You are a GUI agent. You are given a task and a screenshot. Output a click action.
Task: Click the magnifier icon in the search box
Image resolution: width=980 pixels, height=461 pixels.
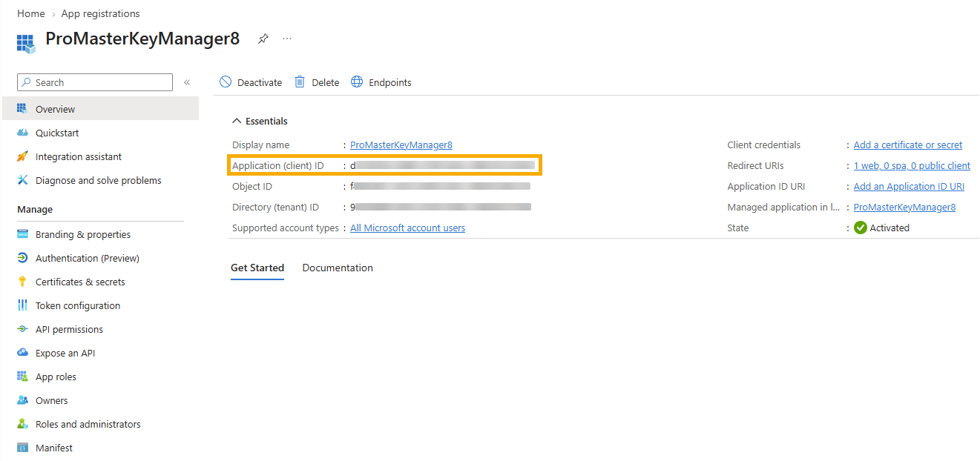(27, 82)
